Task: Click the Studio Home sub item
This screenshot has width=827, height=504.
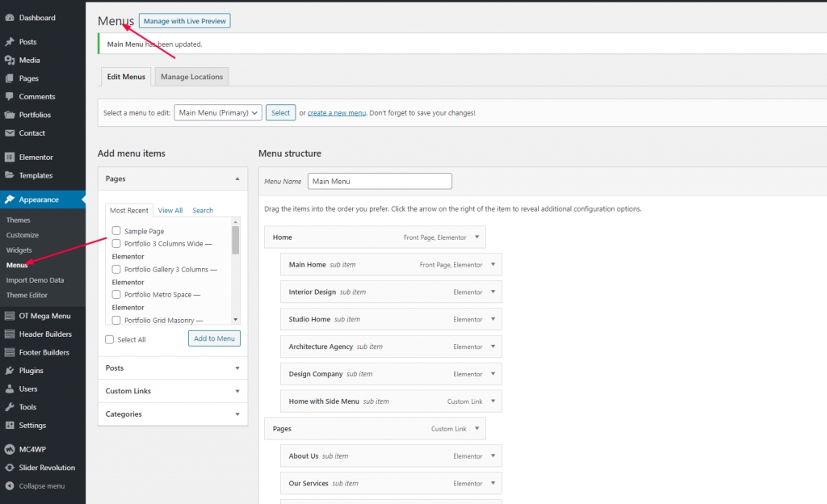Action: [391, 319]
